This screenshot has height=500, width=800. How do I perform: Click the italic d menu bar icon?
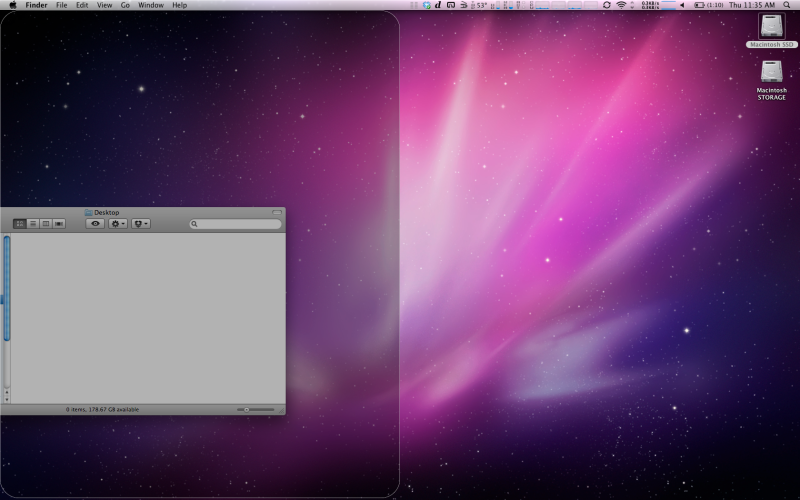438,5
